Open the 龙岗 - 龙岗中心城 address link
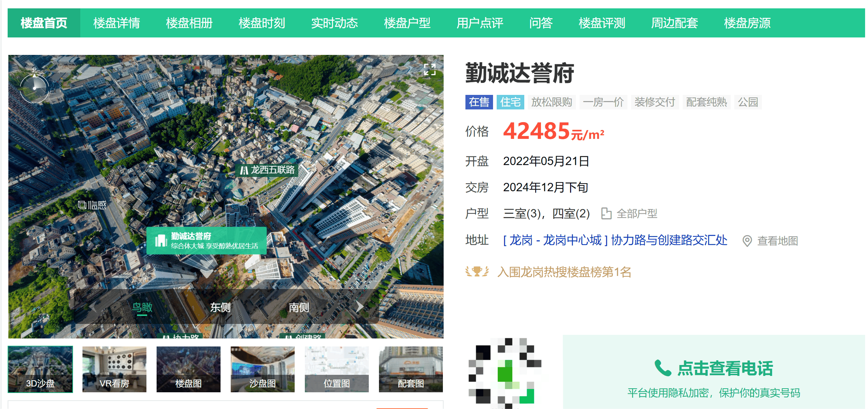 click(x=615, y=240)
